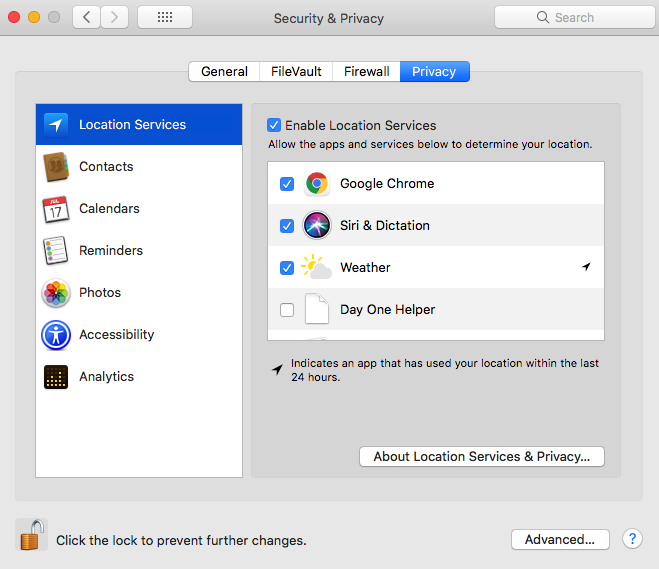Click the Google Chrome app name
This screenshot has height=569, width=659.
pyautogui.click(x=387, y=184)
